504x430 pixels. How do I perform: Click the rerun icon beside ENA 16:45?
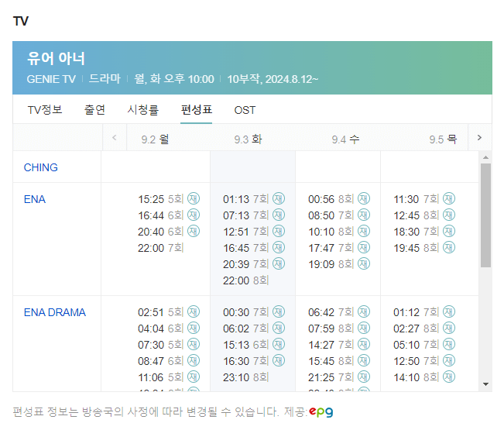[x=279, y=247]
